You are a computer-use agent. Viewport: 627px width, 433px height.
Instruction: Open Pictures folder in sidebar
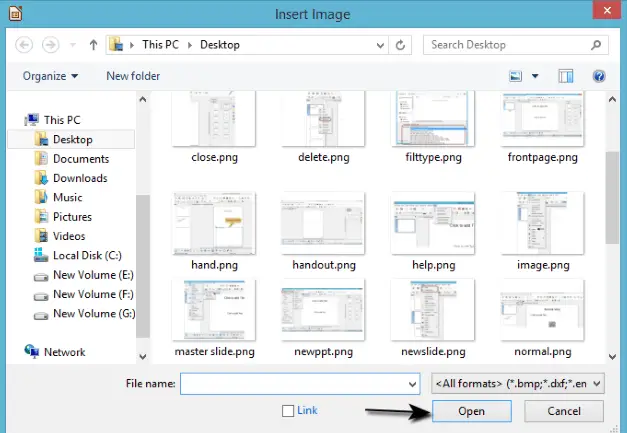(x=72, y=217)
